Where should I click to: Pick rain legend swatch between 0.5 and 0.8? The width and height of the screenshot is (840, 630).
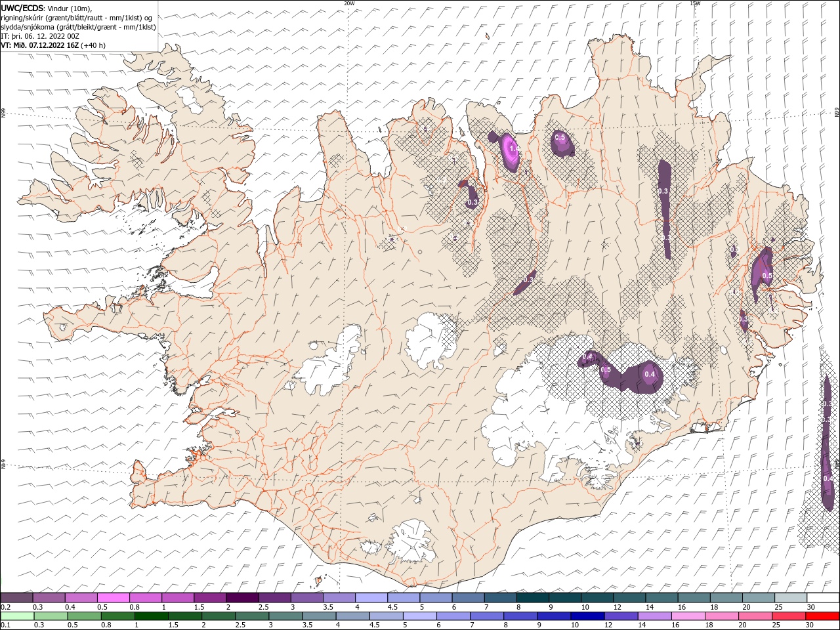coord(85,616)
